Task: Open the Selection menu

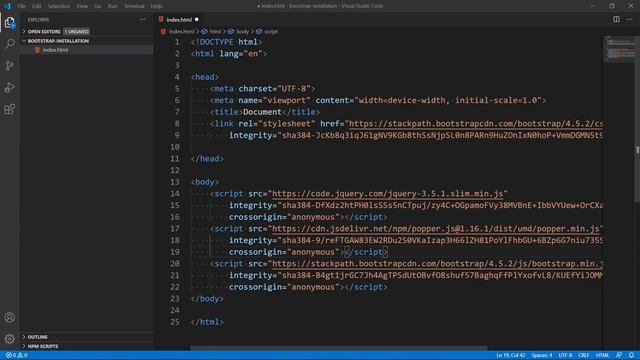Action: 59,6
